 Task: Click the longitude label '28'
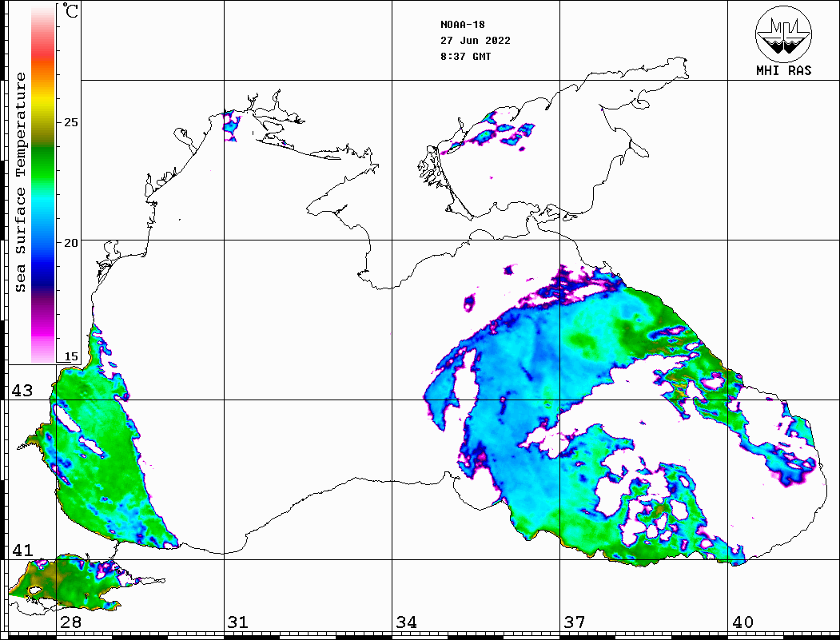point(70,622)
